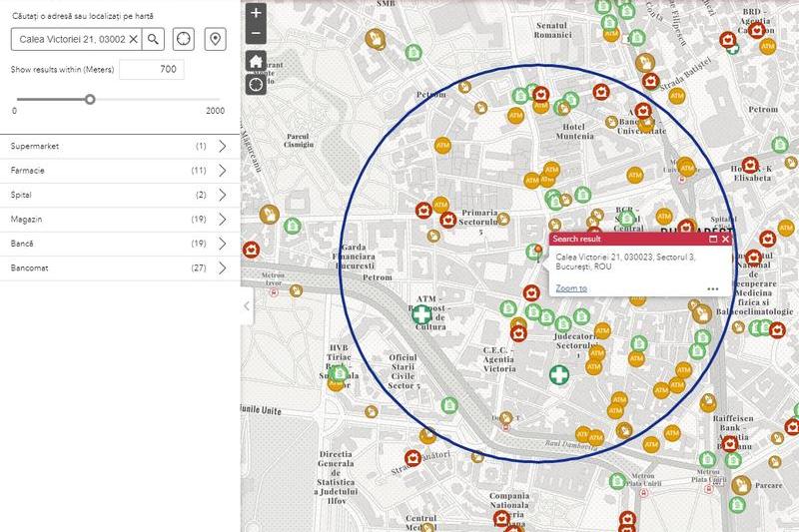Viewport: 799px width, 532px height.
Task: Click the locate-on-map target button
Action: (x=184, y=39)
